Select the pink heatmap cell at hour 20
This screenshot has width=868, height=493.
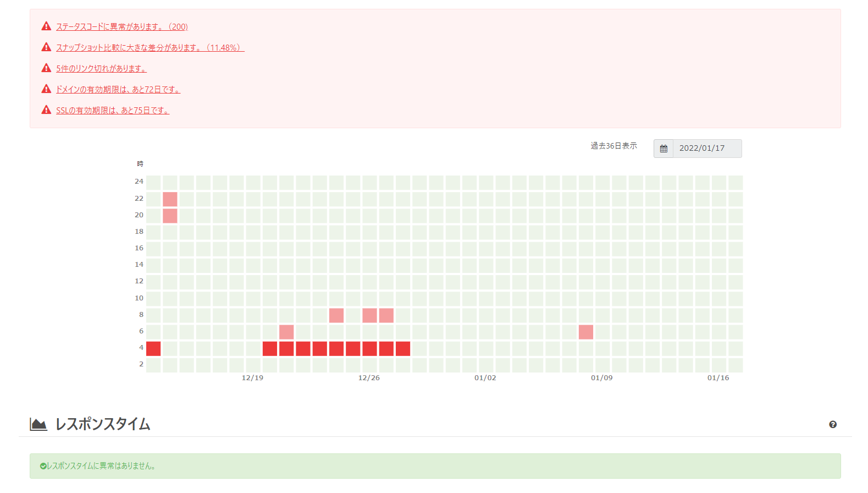[170, 216]
